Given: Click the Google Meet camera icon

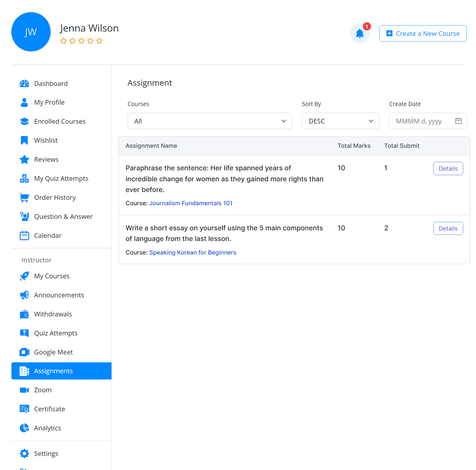Looking at the screenshot, I should (24, 352).
